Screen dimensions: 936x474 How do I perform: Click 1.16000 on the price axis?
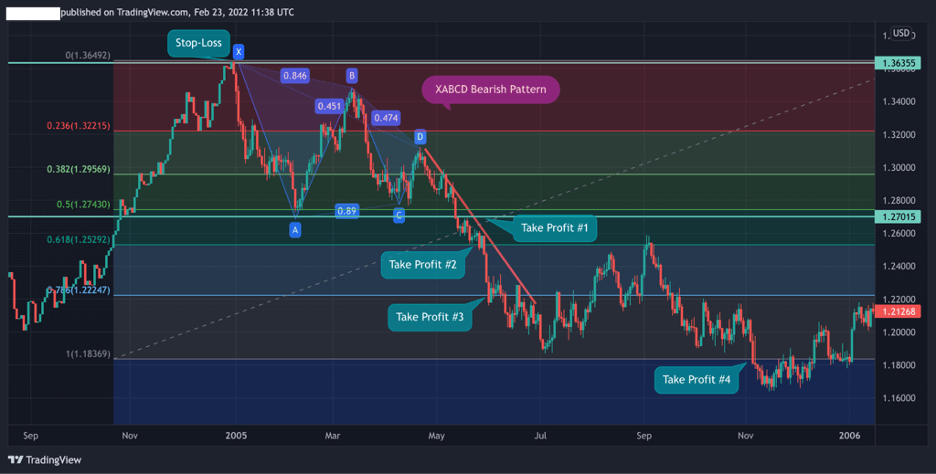(x=899, y=398)
